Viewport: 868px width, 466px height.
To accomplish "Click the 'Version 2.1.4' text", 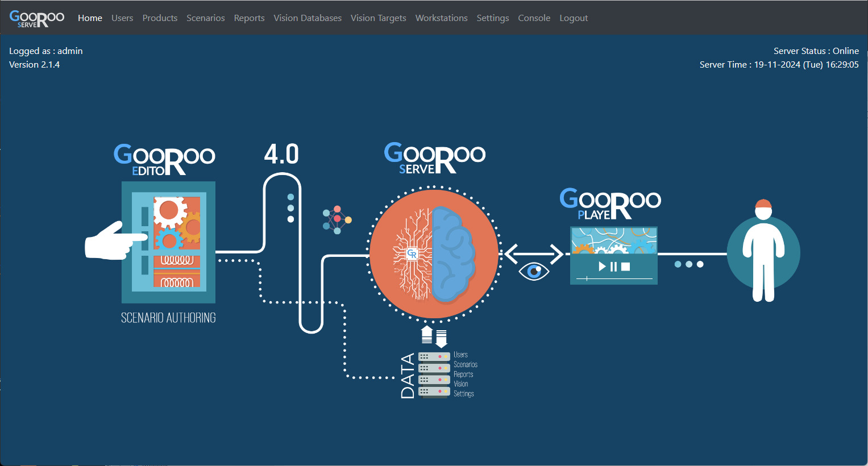I will click(34, 65).
